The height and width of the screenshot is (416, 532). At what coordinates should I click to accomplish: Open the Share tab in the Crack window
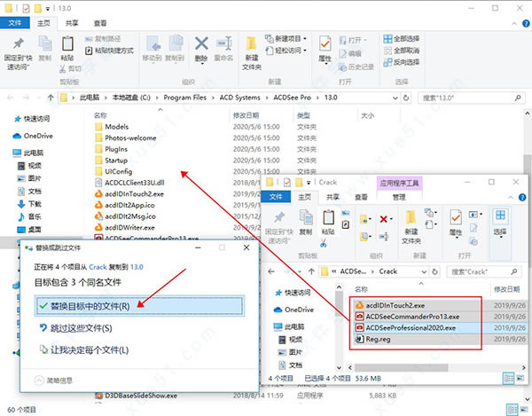coord(332,197)
